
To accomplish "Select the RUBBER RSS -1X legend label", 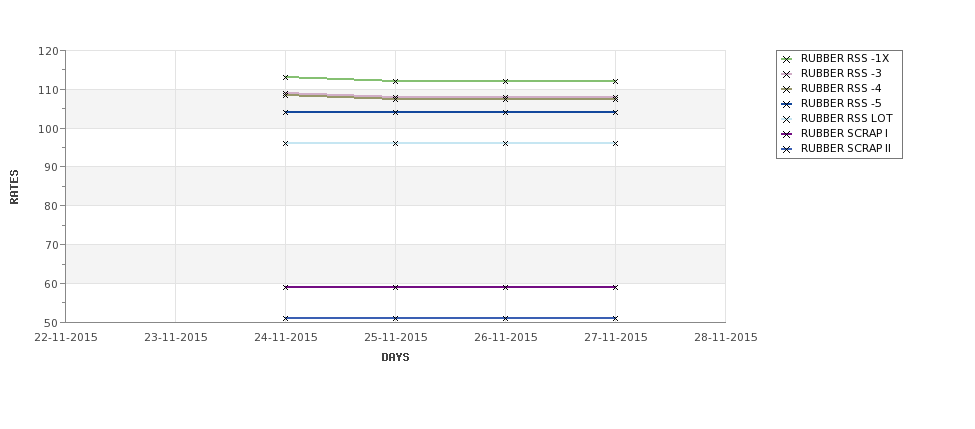I will tap(844, 59).
